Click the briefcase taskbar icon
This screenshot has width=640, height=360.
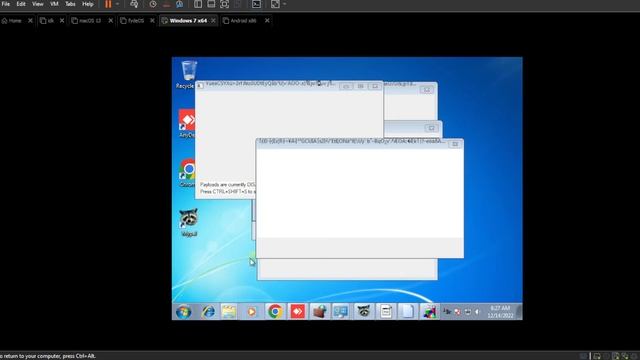319,312
